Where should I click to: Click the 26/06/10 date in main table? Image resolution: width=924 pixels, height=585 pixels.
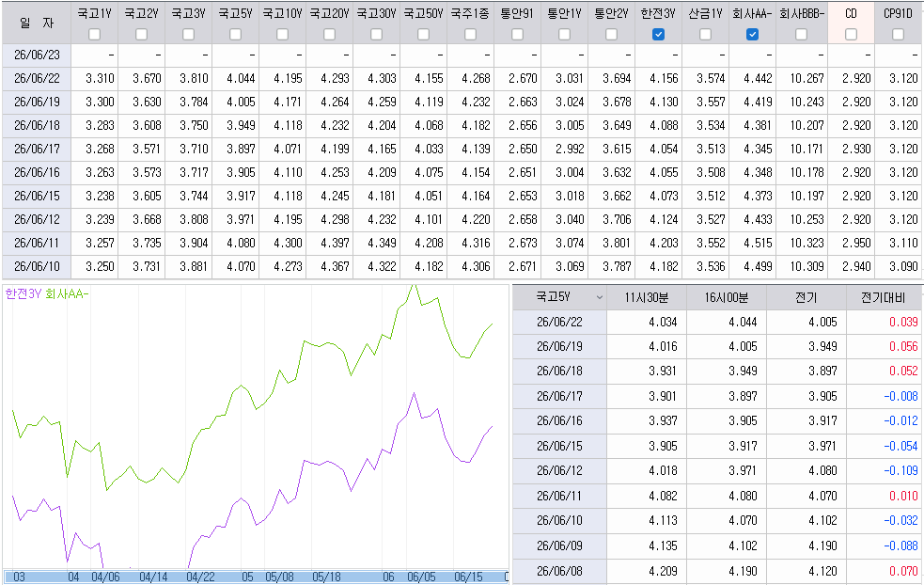point(37,266)
